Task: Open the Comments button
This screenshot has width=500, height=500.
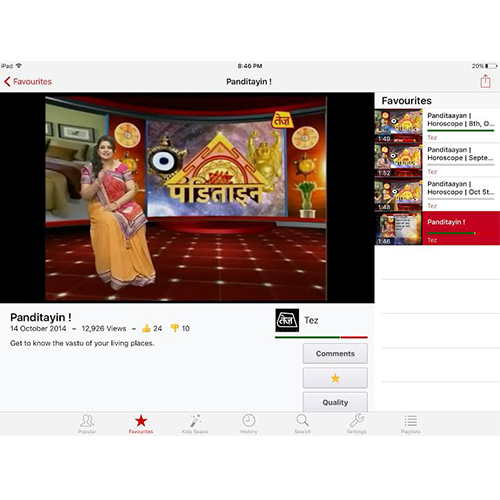Action: (335, 354)
